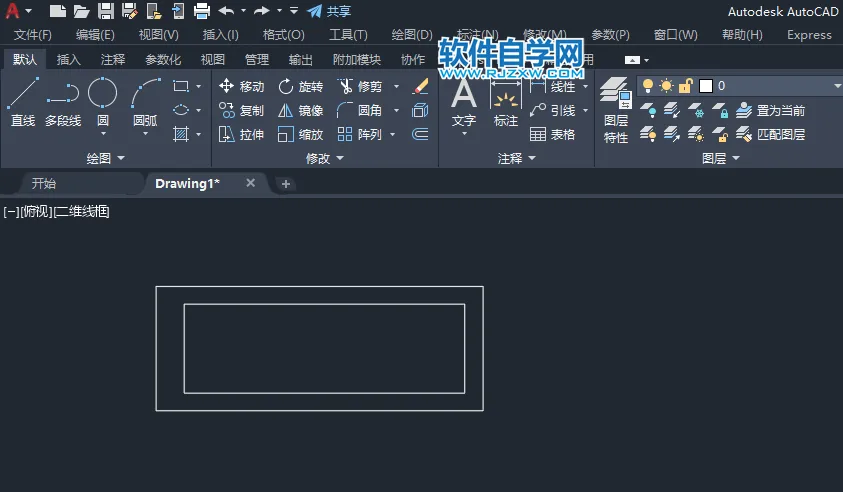The width and height of the screenshot is (843, 492).
Task: Activate the Scale (缩放) command
Action: click(301, 134)
